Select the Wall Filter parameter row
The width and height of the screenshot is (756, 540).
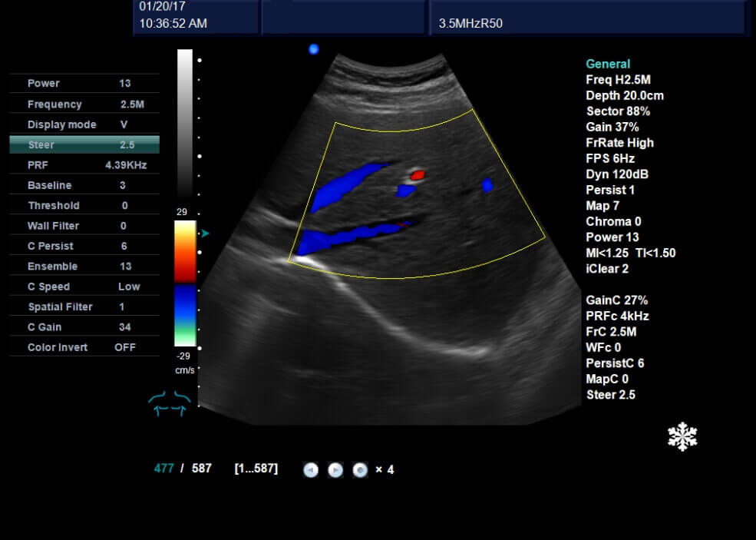pyautogui.click(x=84, y=226)
